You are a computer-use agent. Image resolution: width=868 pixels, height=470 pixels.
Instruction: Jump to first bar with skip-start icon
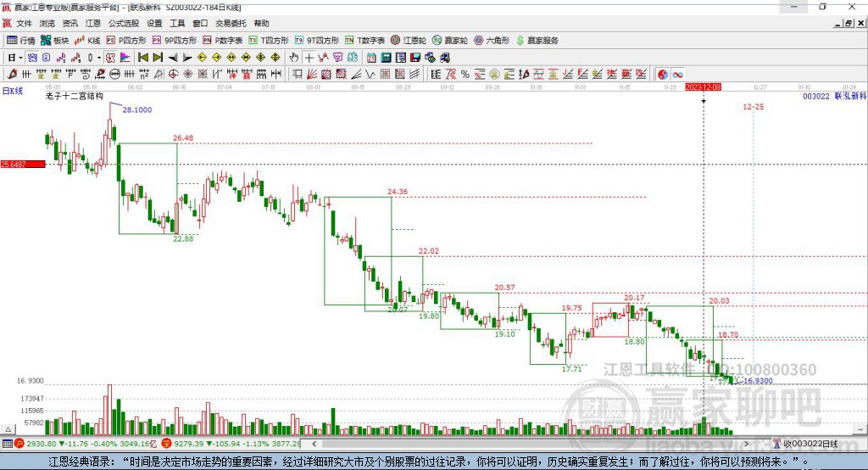(142, 58)
